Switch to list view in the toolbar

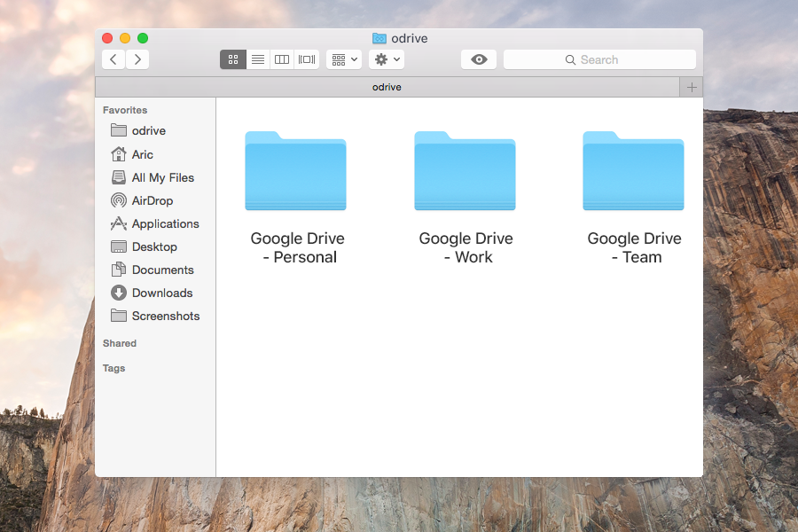point(258,59)
